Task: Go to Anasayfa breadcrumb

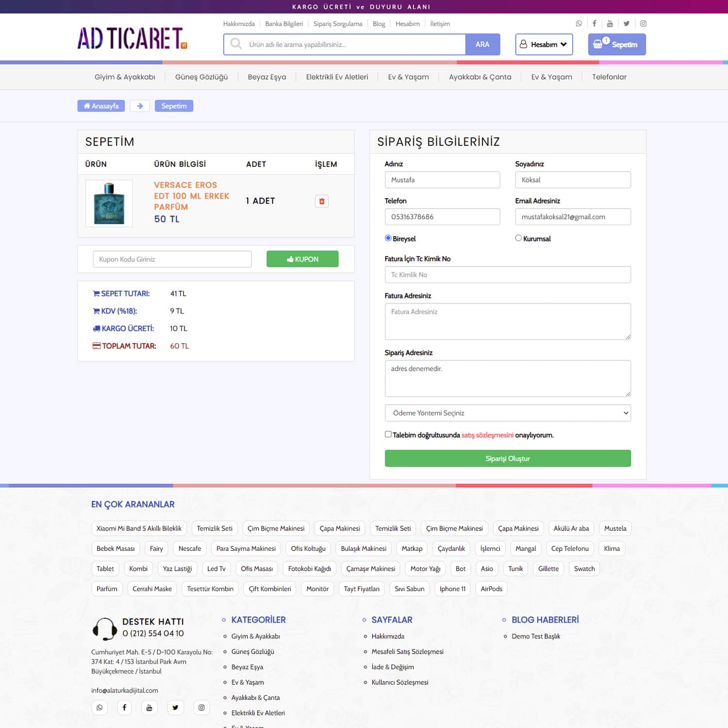Action: (x=101, y=106)
